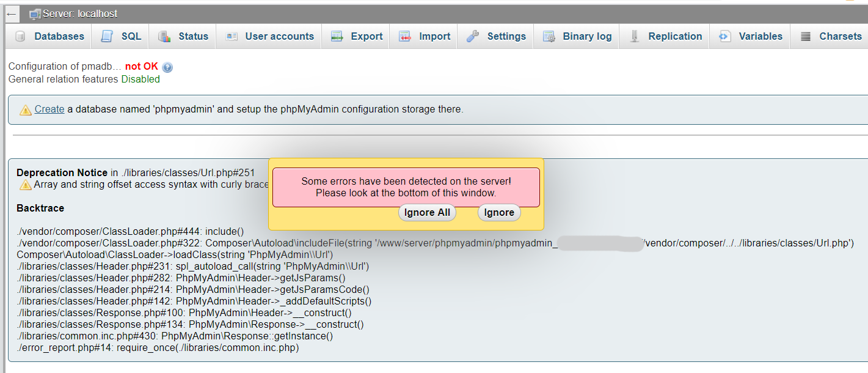Click the 'General relation features' label
The width and height of the screenshot is (868, 373).
64,79
